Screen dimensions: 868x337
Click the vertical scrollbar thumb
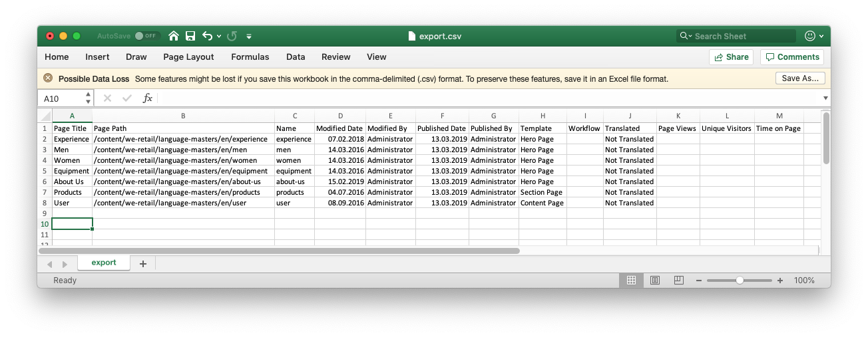[x=826, y=138]
